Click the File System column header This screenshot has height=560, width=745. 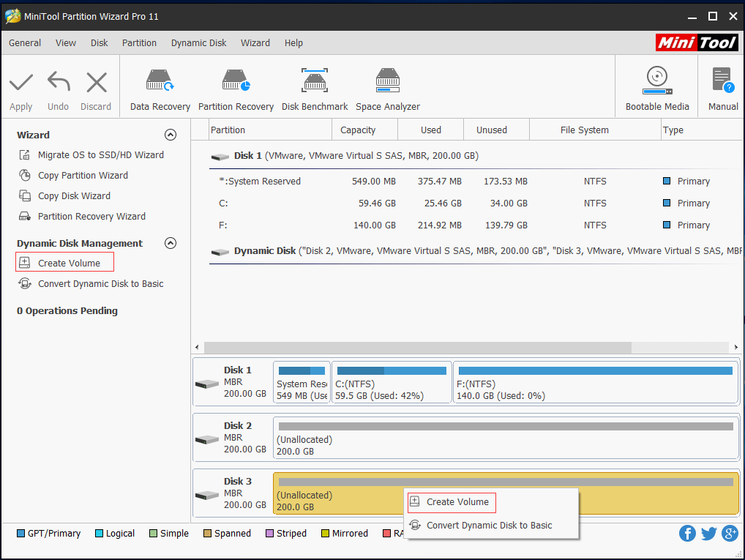pos(595,130)
